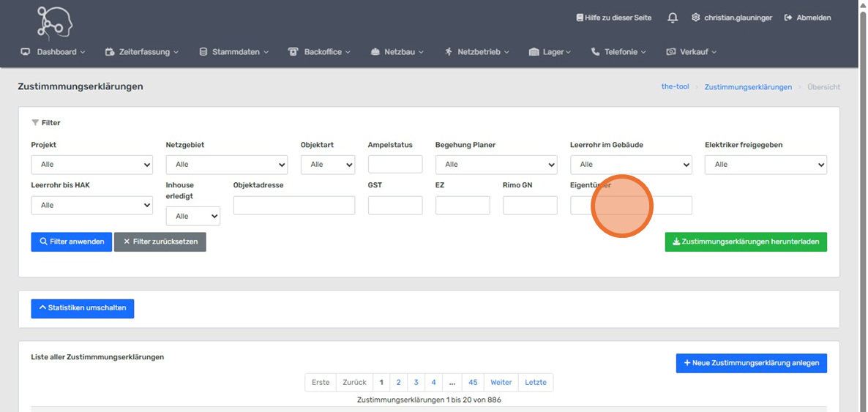Toggle statistics with Statistiken umschalten
The image size is (868, 412).
point(82,308)
